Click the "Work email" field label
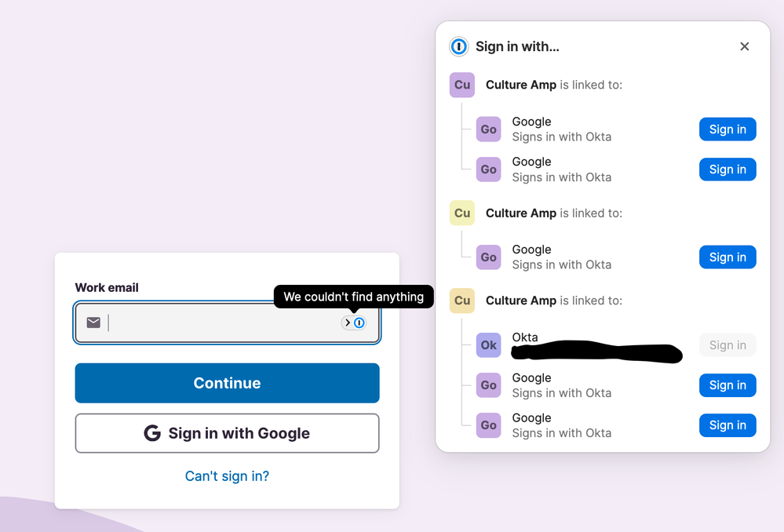784x532 pixels. (107, 287)
